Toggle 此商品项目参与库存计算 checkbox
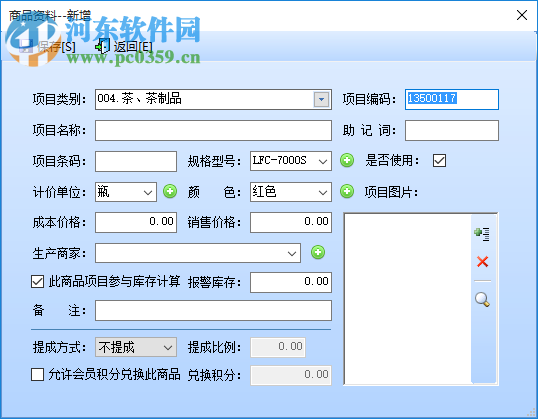Screen dimensions: 538x419 [37, 282]
